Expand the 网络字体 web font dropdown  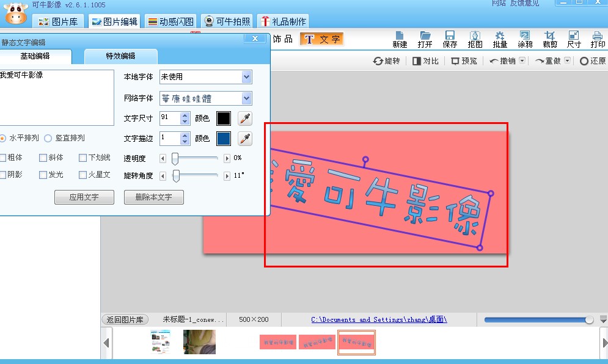tap(247, 98)
